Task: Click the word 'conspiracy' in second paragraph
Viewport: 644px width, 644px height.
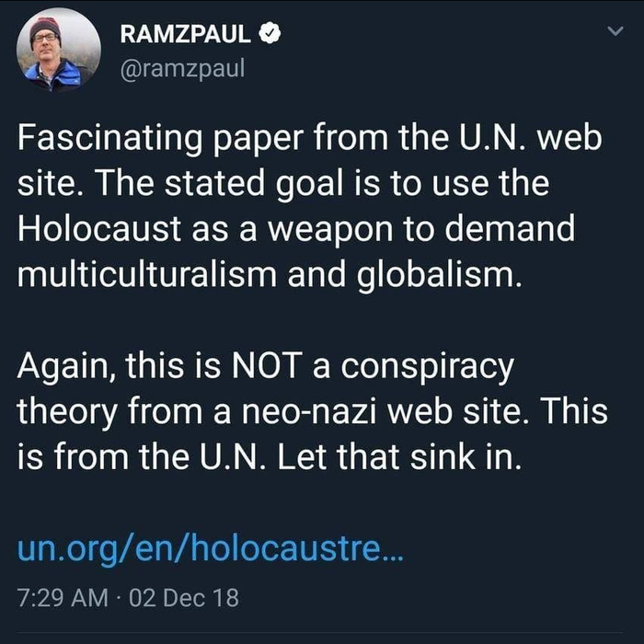Action: pyautogui.click(x=428, y=367)
